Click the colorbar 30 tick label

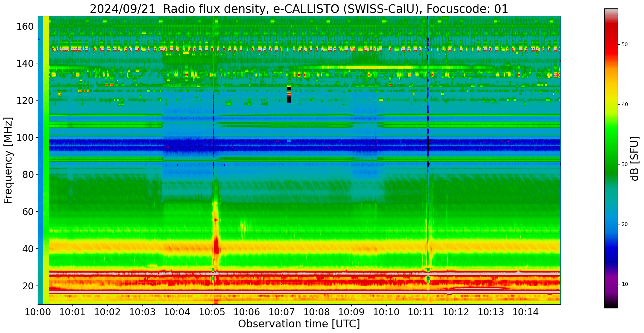(625, 164)
